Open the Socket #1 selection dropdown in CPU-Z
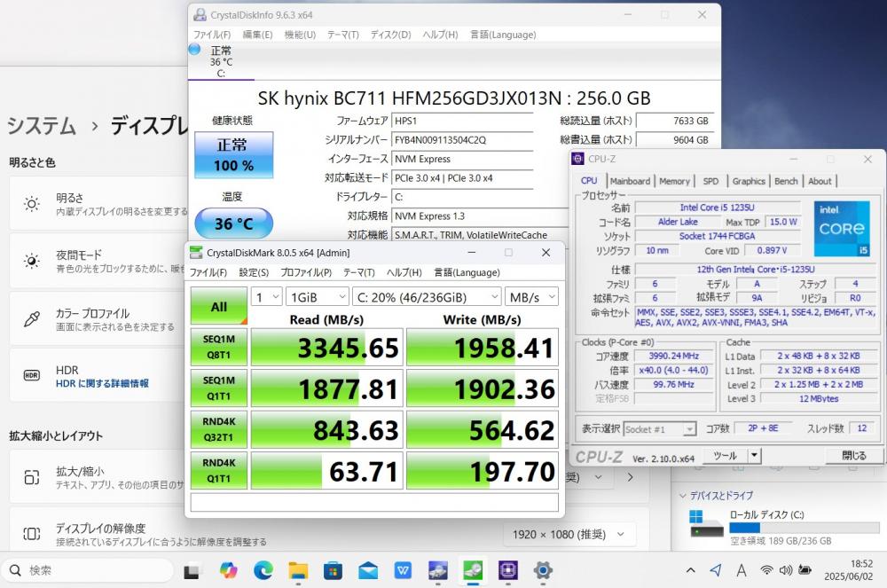Image resolution: width=887 pixels, height=588 pixels. (x=660, y=429)
